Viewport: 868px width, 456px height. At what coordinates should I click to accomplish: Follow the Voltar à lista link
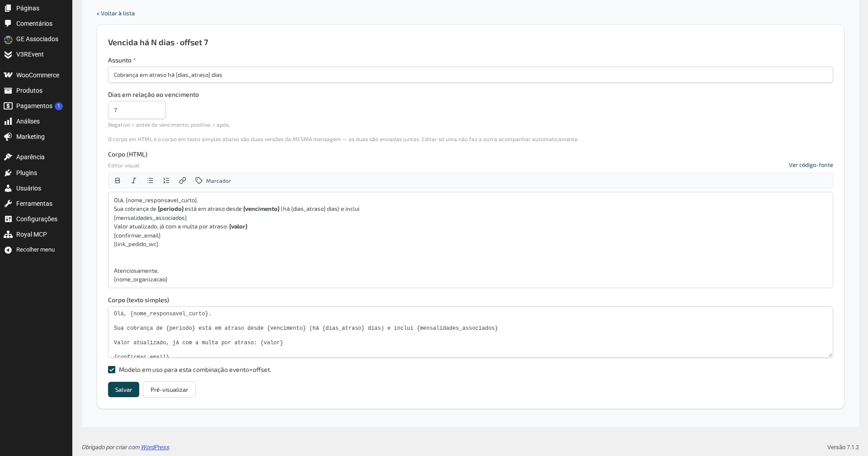116,14
